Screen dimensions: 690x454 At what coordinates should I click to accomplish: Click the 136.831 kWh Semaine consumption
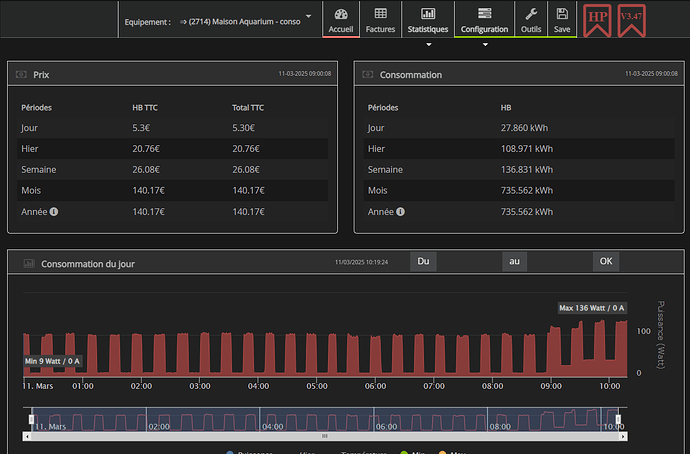coord(527,169)
